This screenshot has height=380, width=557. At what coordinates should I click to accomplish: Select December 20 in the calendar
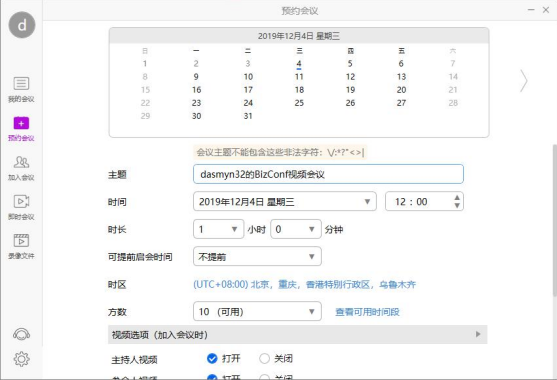[401, 90]
